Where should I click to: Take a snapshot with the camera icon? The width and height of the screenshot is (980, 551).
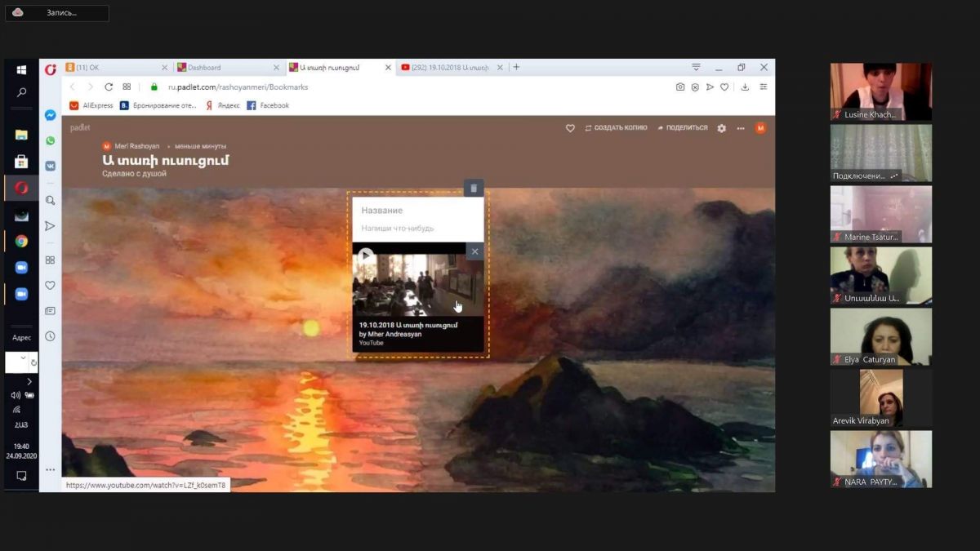tap(680, 87)
